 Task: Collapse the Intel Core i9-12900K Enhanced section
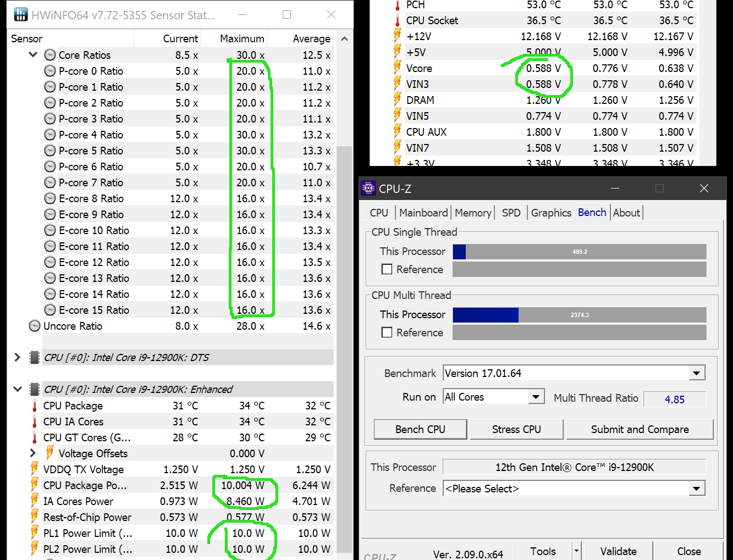click(x=17, y=389)
